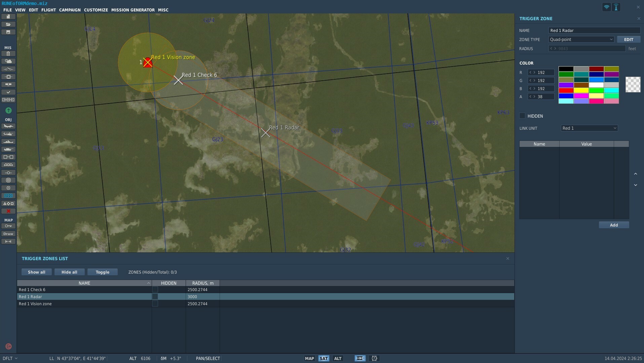Select the ground vehicle tank tool

[8, 149]
